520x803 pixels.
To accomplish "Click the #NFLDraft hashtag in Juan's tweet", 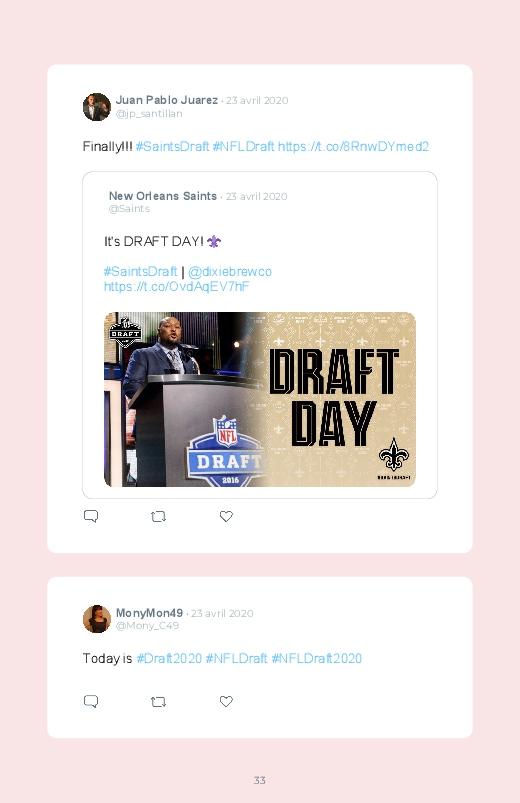I will pyautogui.click(x=243, y=146).
